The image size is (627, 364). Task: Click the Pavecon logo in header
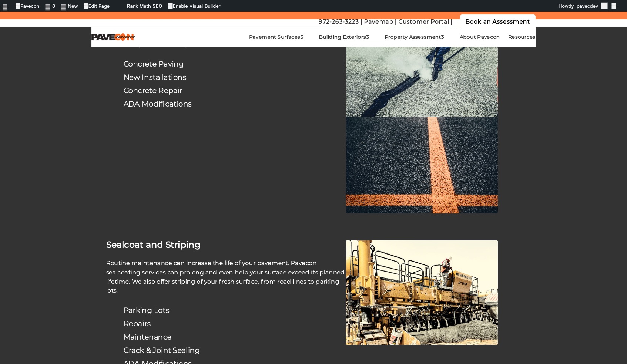click(113, 37)
